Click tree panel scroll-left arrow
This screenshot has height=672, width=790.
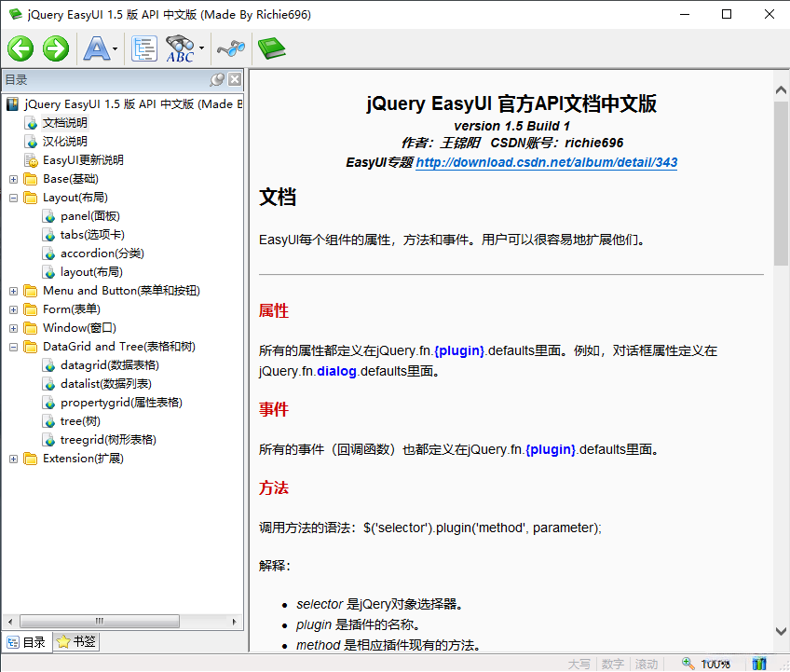pyautogui.click(x=10, y=622)
